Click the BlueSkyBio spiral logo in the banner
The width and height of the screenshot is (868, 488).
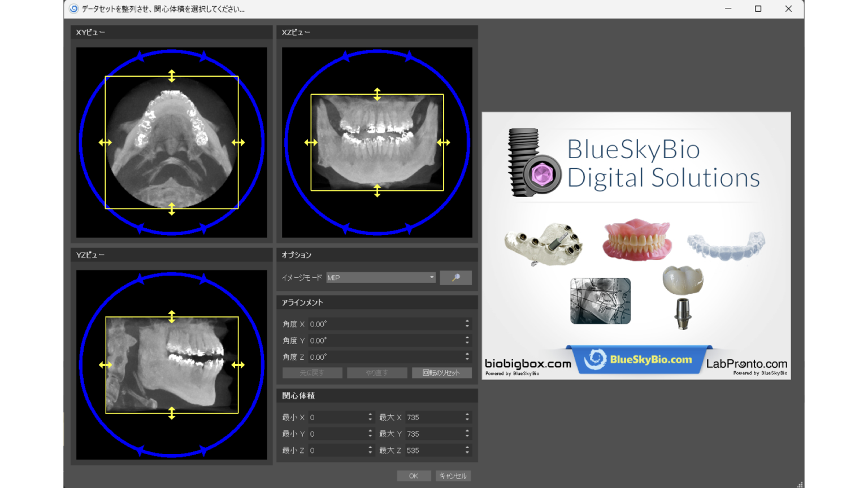tap(595, 359)
